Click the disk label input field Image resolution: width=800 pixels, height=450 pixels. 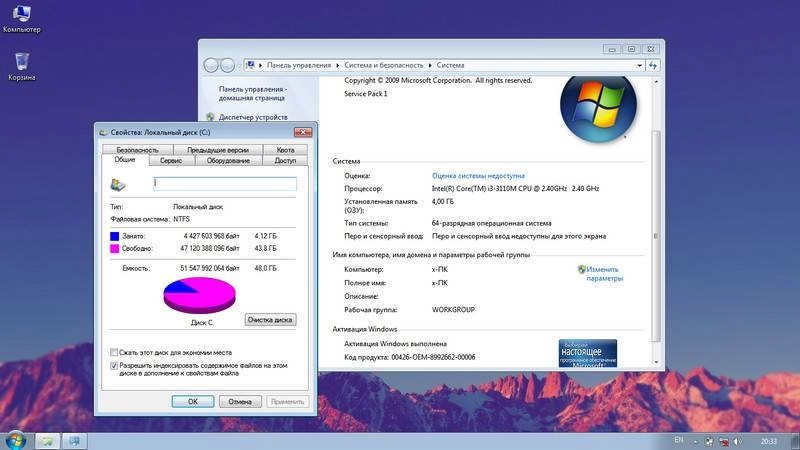[x=224, y=183]
